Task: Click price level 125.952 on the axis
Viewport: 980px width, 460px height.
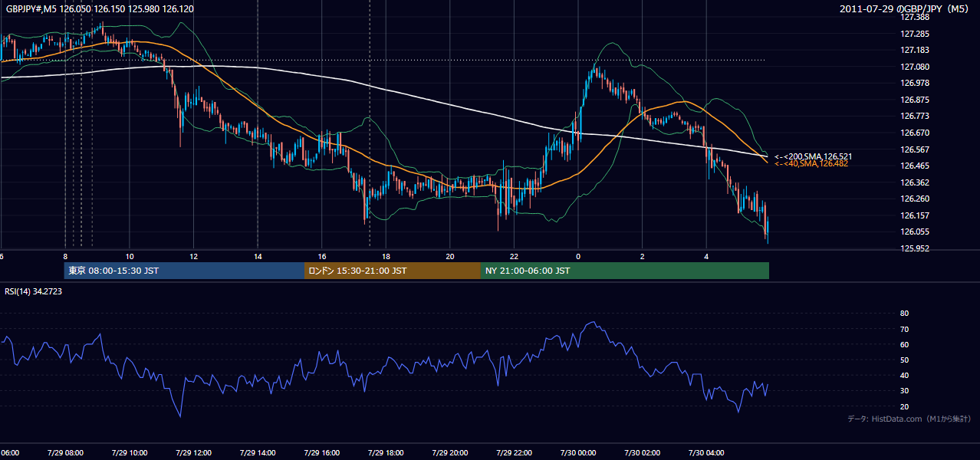Action: pyautogui.click(x=914, y=248)
